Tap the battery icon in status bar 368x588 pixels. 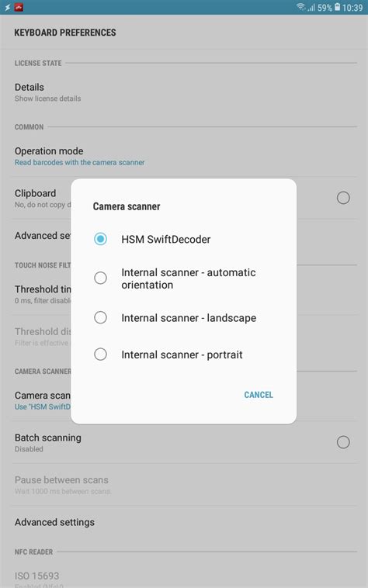click(337, 7)
